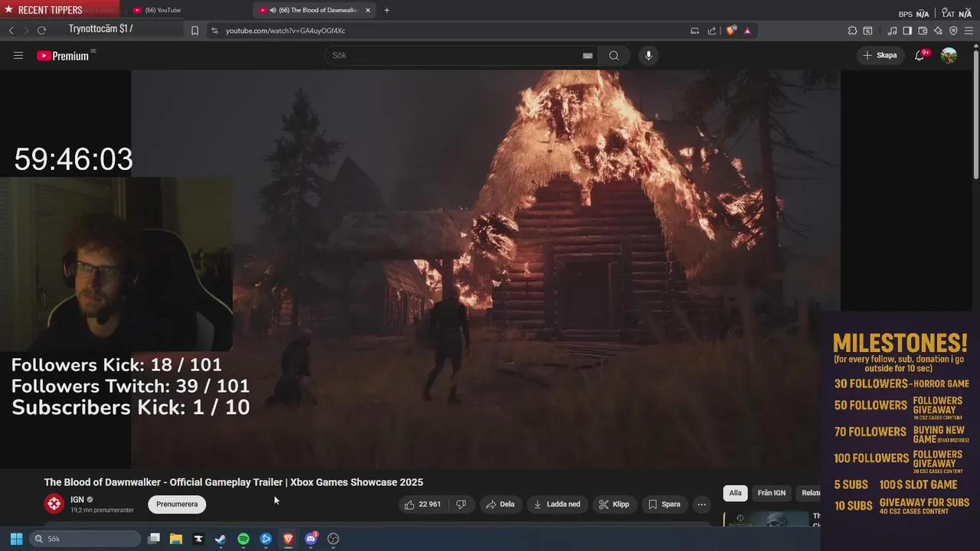Bookmark this page with bookmark icon
980x551 pixels.
click(x=194, y=31)
